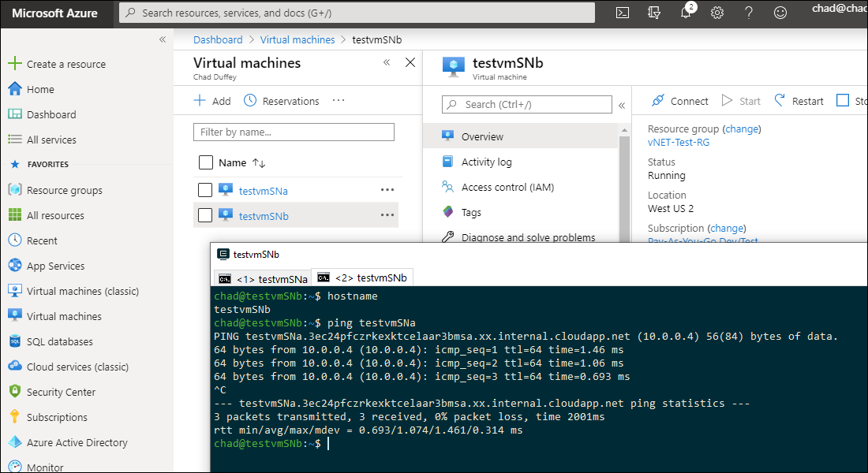Click the Microsoft Azure logo text

click(54, 13)
